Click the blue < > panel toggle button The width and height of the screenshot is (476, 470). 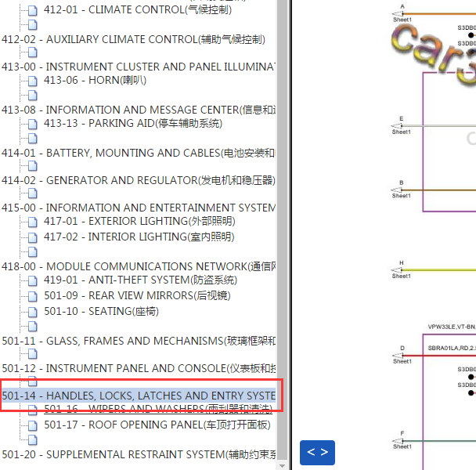[317, 453]
